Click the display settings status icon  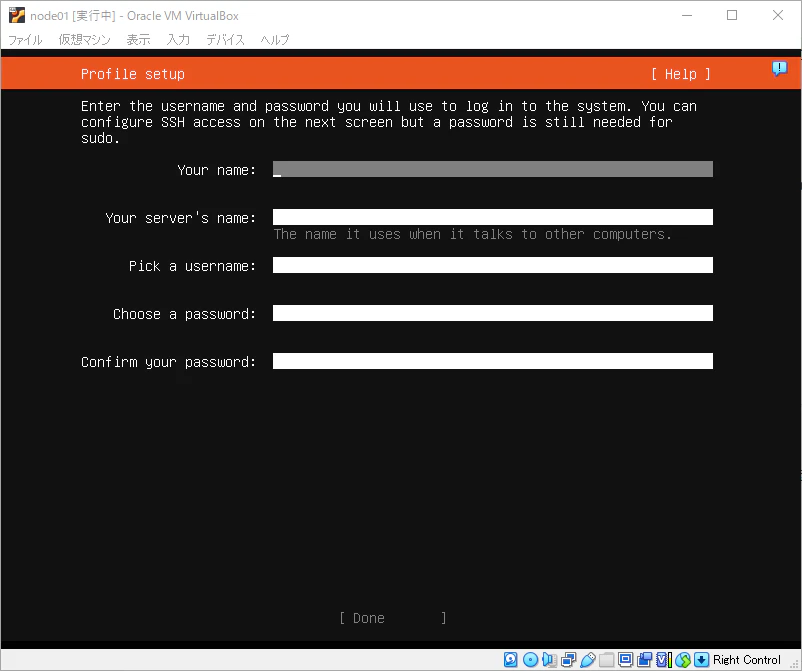click(x=626, y=660)
